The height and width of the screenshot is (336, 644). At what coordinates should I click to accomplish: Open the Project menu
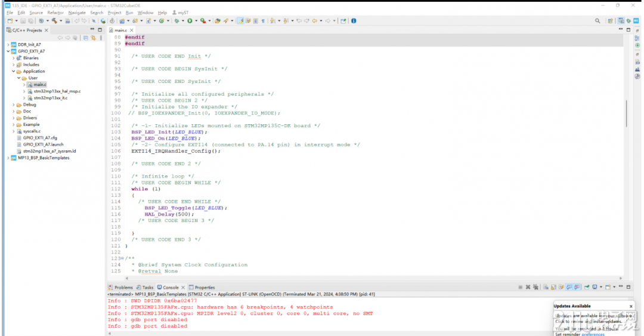click(x=114, y=13)
